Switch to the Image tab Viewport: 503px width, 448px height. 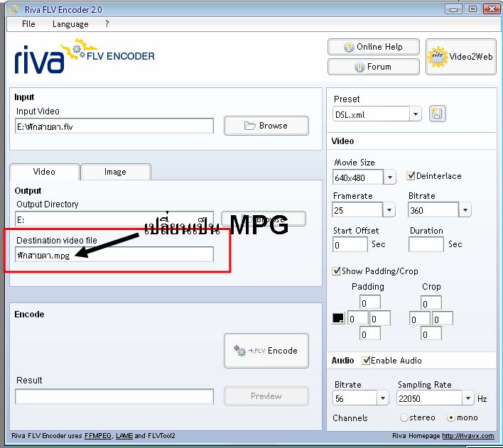click(x=116, y=172)
